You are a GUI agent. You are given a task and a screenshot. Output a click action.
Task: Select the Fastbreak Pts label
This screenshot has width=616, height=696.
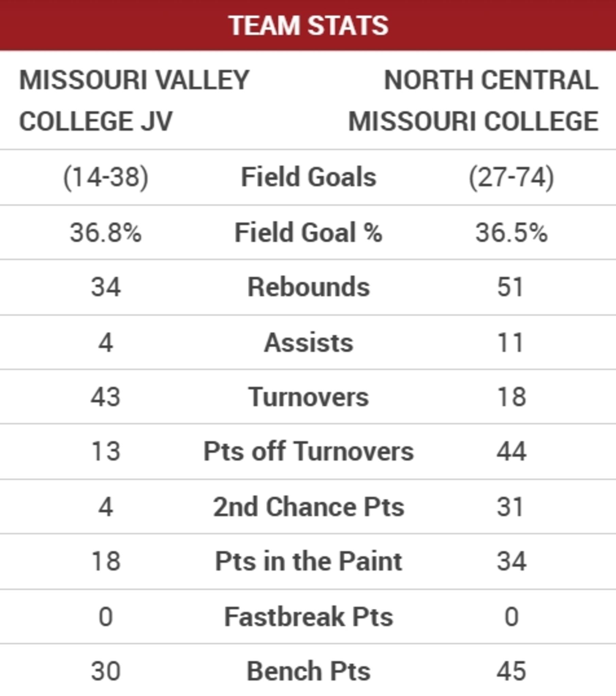308,617
